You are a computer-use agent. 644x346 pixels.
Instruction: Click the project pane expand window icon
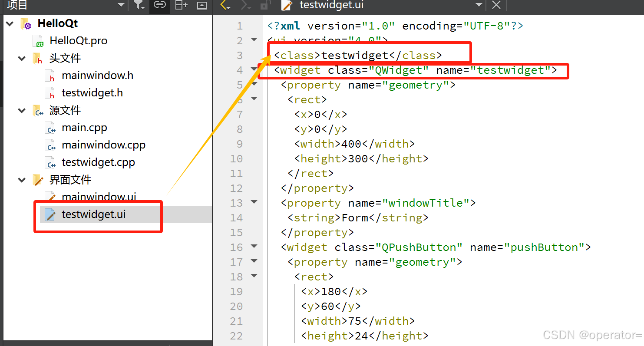pyautogui.click(x=202, y=5)
